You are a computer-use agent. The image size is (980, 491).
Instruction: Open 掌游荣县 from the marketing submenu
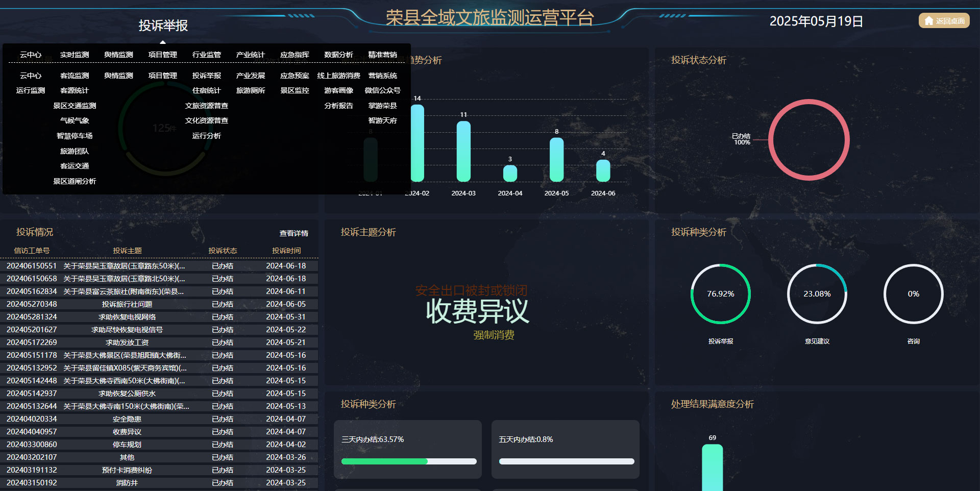click(383, 106)
